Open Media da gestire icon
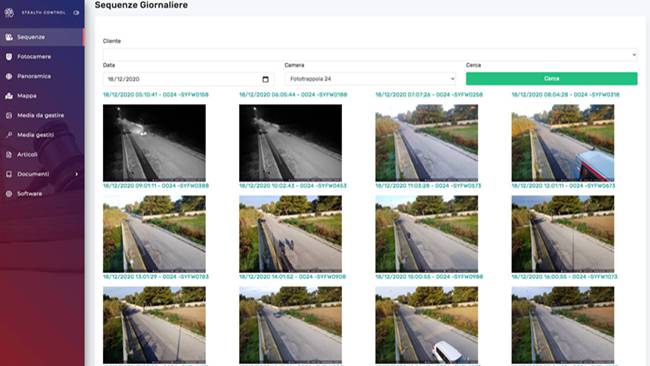 (9, 116)
